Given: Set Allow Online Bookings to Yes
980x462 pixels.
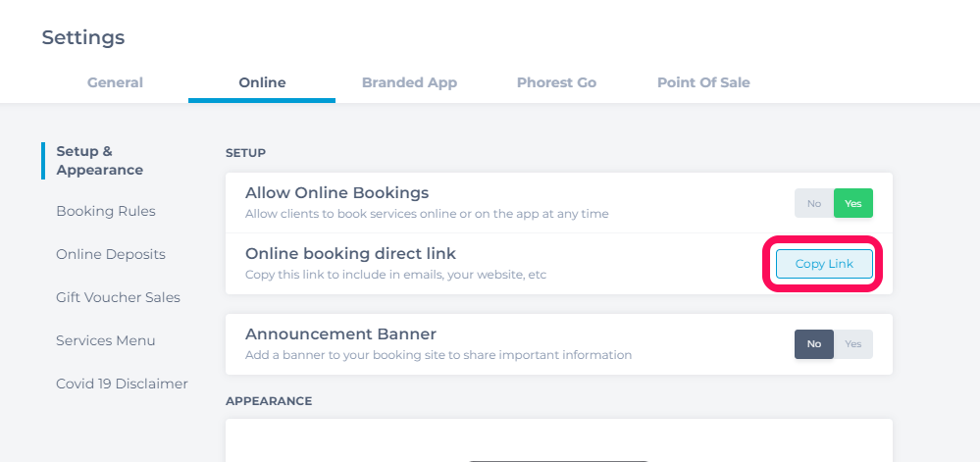Looking at the screenshot, I should pyautogui.click(x=853, y=203).
